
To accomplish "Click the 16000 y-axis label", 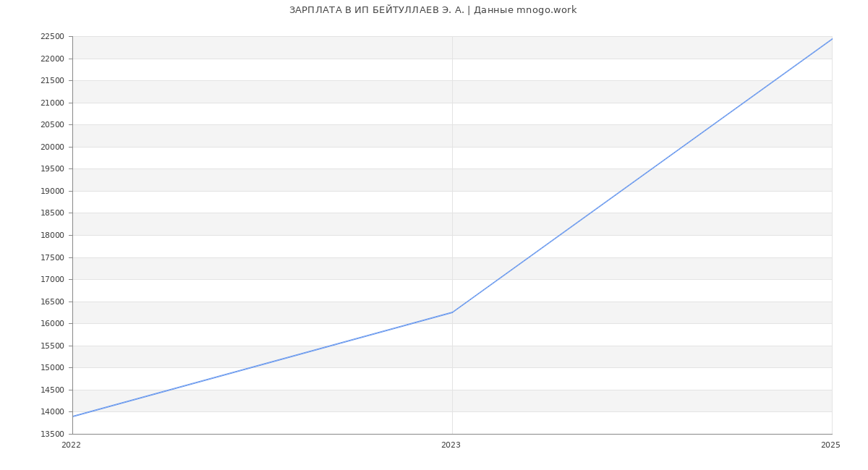I will (52, 324).
